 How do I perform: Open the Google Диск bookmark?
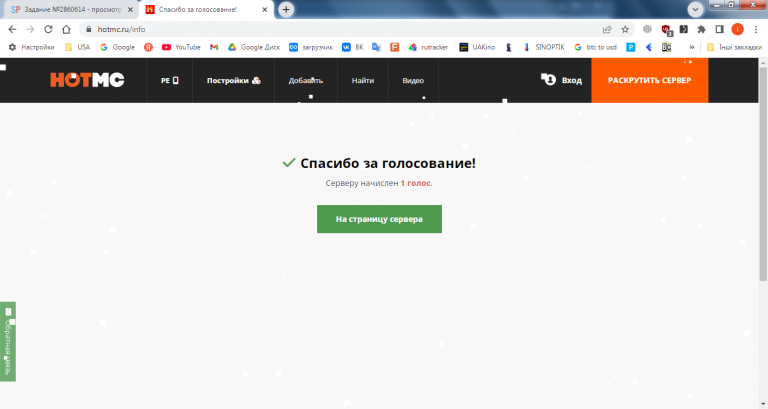(254, 47)
